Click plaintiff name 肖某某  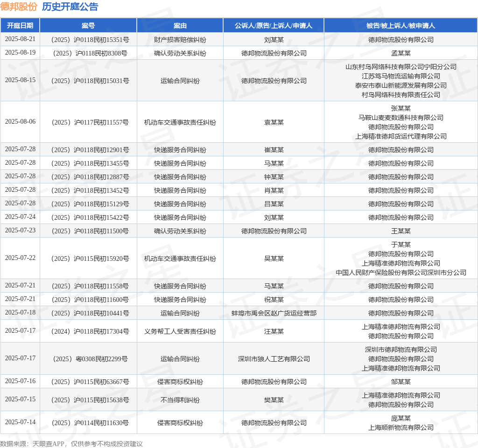coord(274,190)
